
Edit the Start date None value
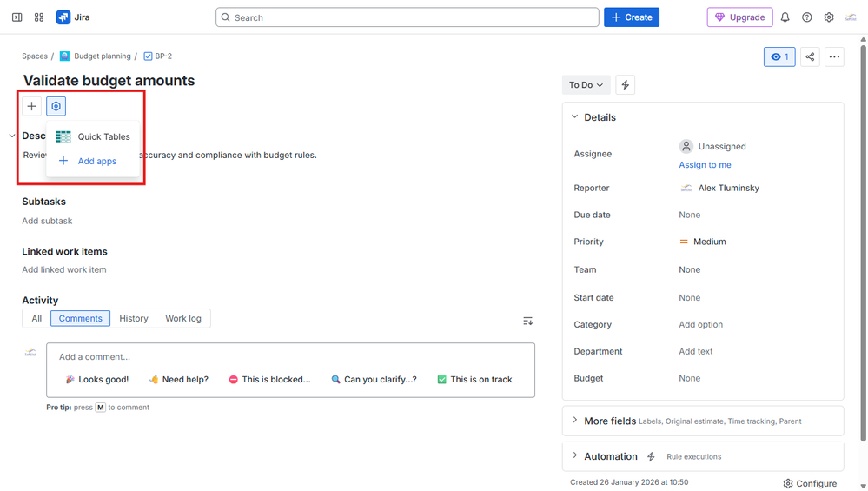(x=690, y=297)
